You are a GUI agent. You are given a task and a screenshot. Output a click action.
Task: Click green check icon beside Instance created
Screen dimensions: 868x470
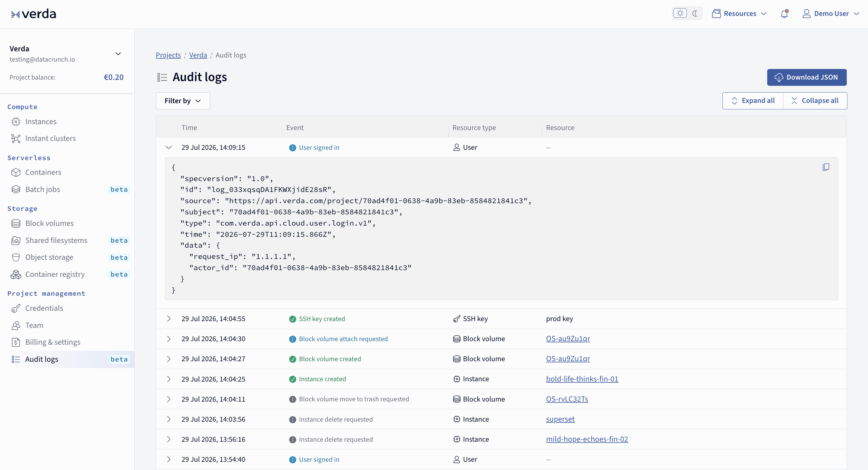click(x=293, y=379)
